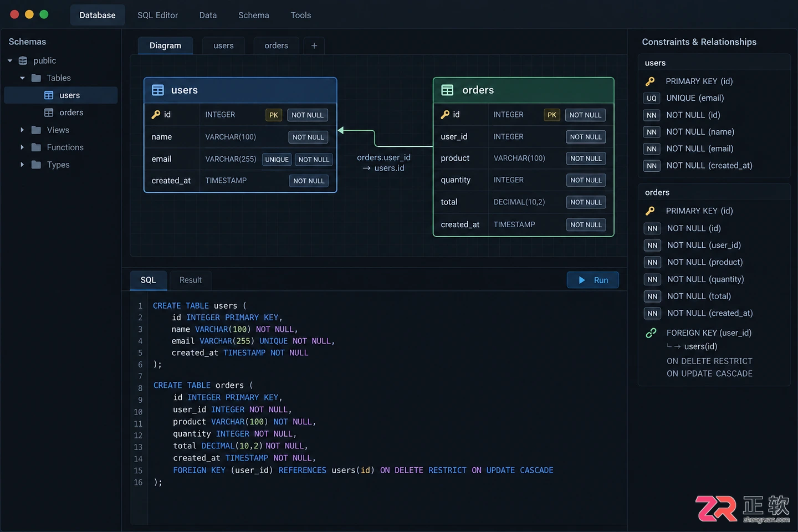Click the plus icon to add new tab
798x532 pixels.
(314, 45)
